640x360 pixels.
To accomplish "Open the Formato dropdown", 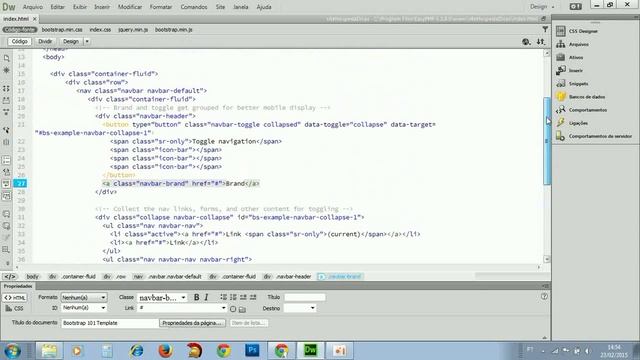I will click(84, 297).
